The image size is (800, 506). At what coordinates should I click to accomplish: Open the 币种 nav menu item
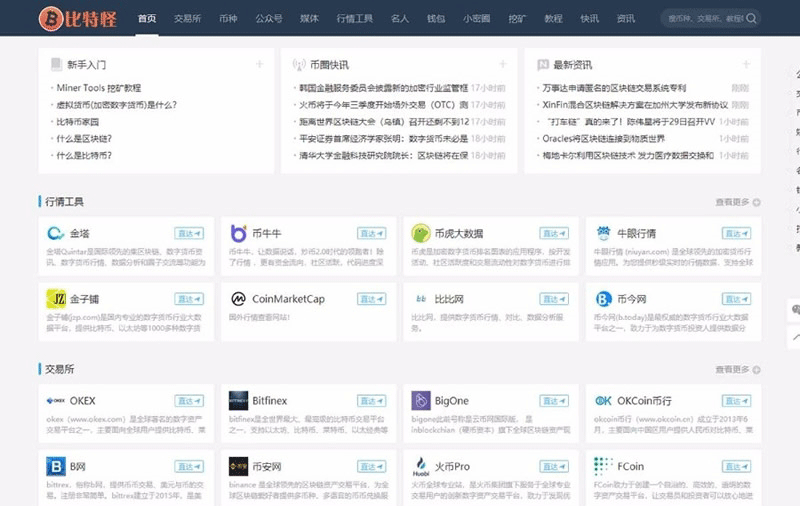coord(228,18)
